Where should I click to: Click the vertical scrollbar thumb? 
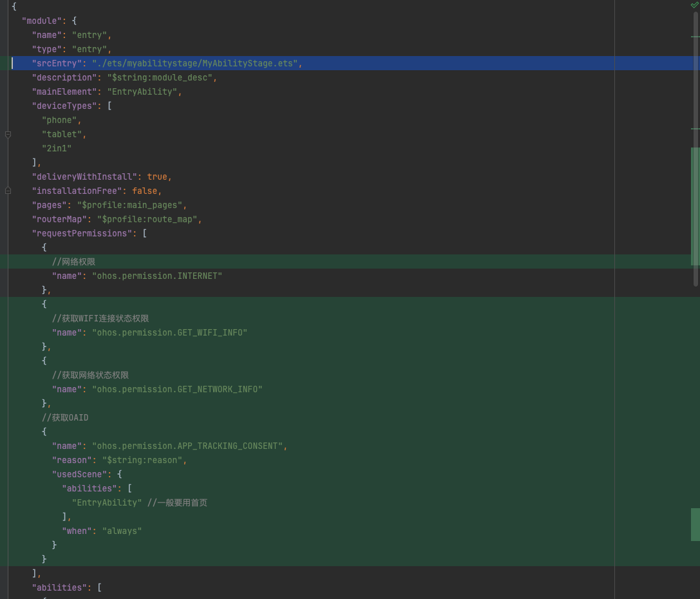[x=695, y=148]
